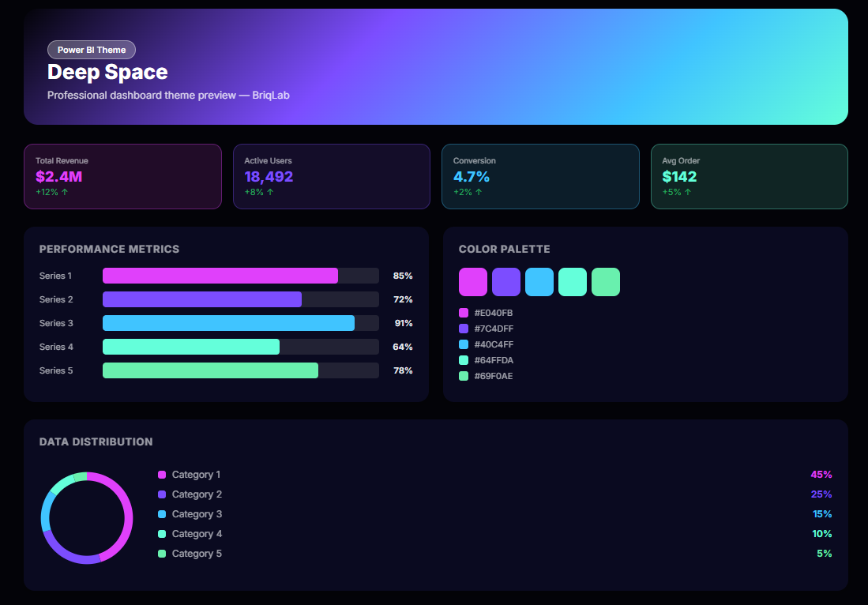868x605 pixels.
Task: Select the Category 3 legend entry
Action: [x=197, y=514]
